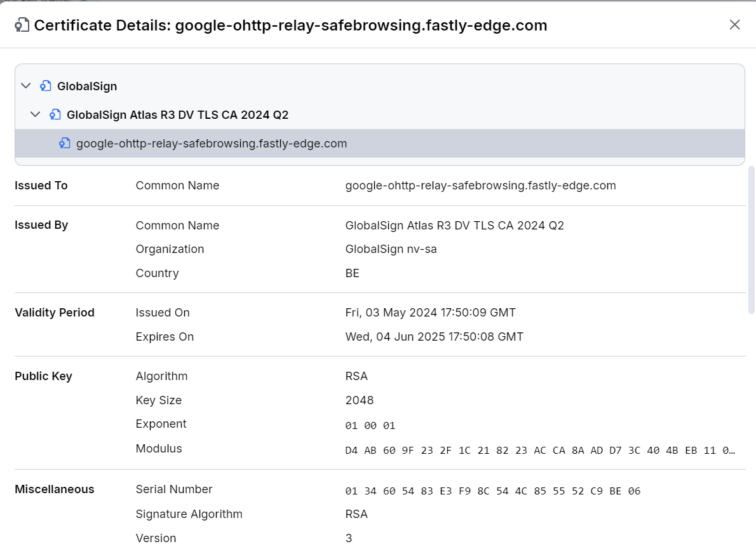Click the leaf certificate icon in tree
The height and width of the screenshot is (551, 756).
65,144
